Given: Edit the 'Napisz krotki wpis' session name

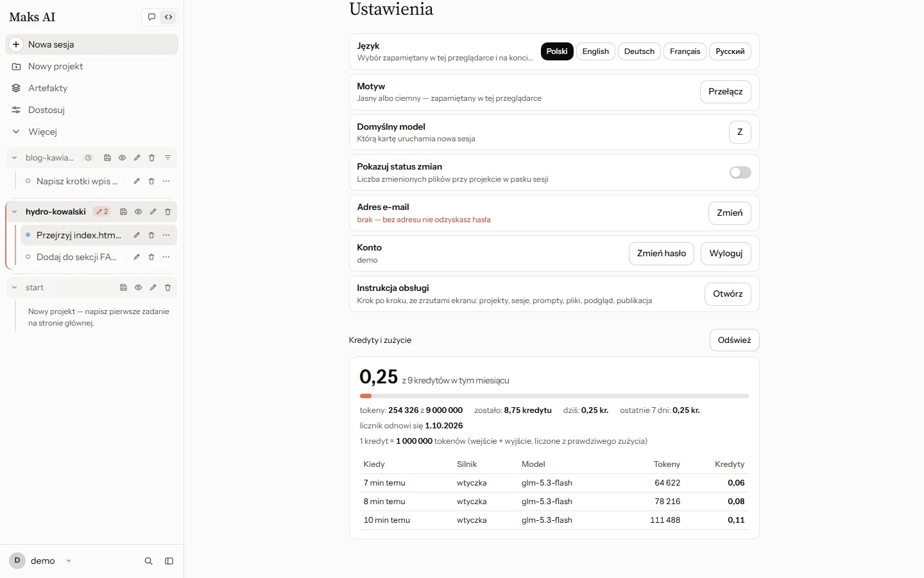Looking at the screenshot, I should [x=137, y=181].
